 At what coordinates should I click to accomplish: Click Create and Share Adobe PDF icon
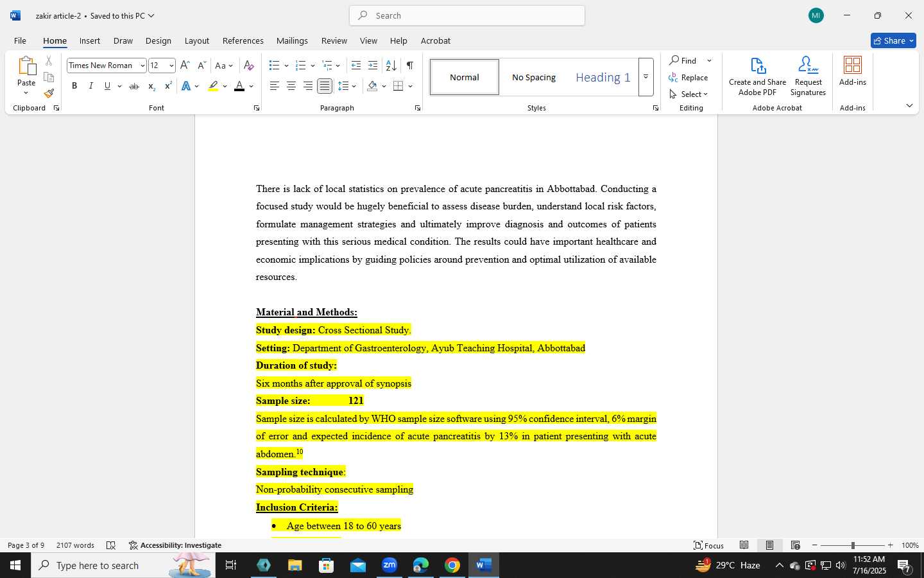point(758,76)
